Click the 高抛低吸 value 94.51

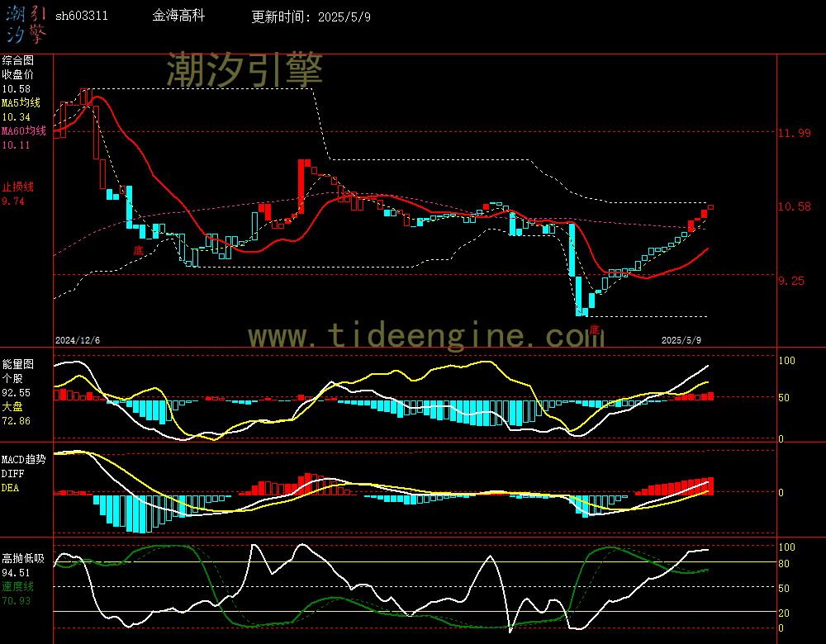click(17, 572)
